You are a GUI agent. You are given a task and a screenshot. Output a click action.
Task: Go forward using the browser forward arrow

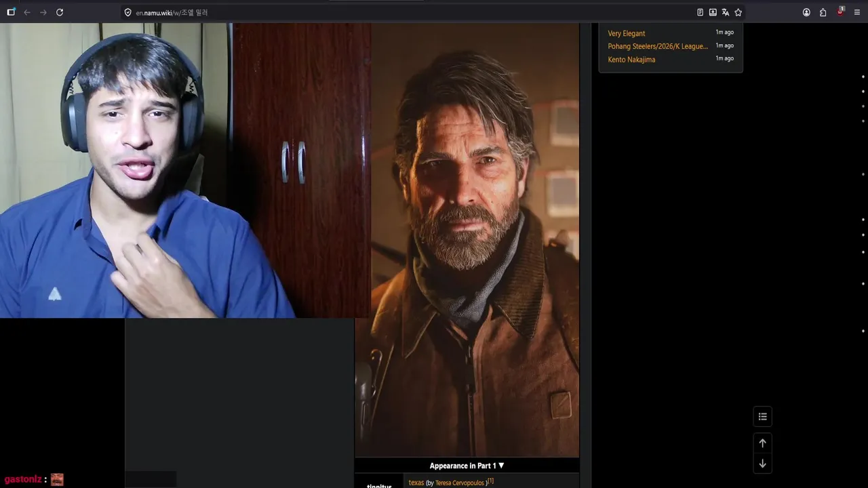tap(43, 12)
